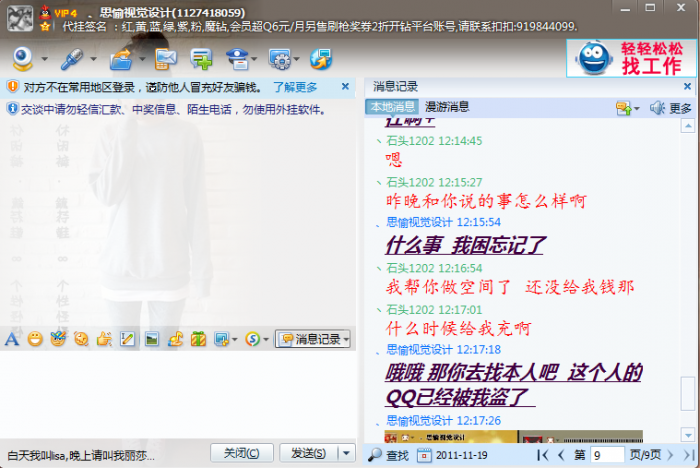The height and width of the screenshot is (468, 700).
Task: Open report/police officer icon
Action: tap(238, 59)
